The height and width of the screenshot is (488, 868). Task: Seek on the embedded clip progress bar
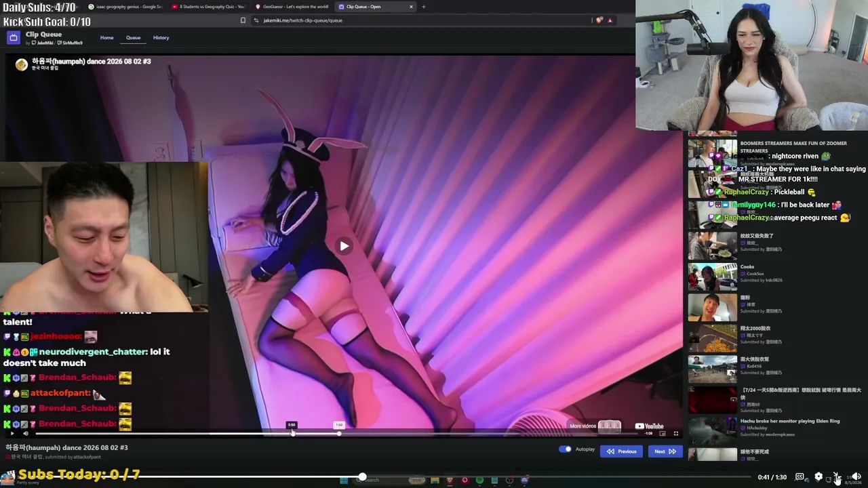(x=337, y=433)
